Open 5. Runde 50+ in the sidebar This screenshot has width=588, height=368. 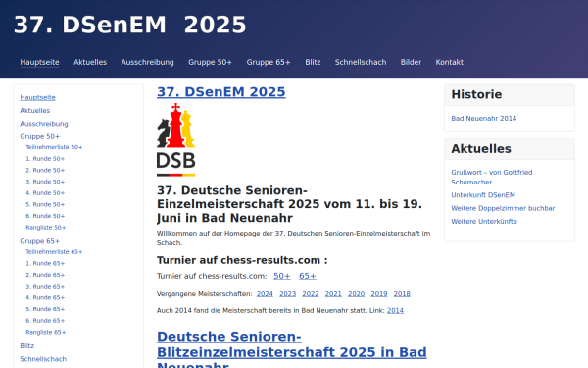(45, 205)
